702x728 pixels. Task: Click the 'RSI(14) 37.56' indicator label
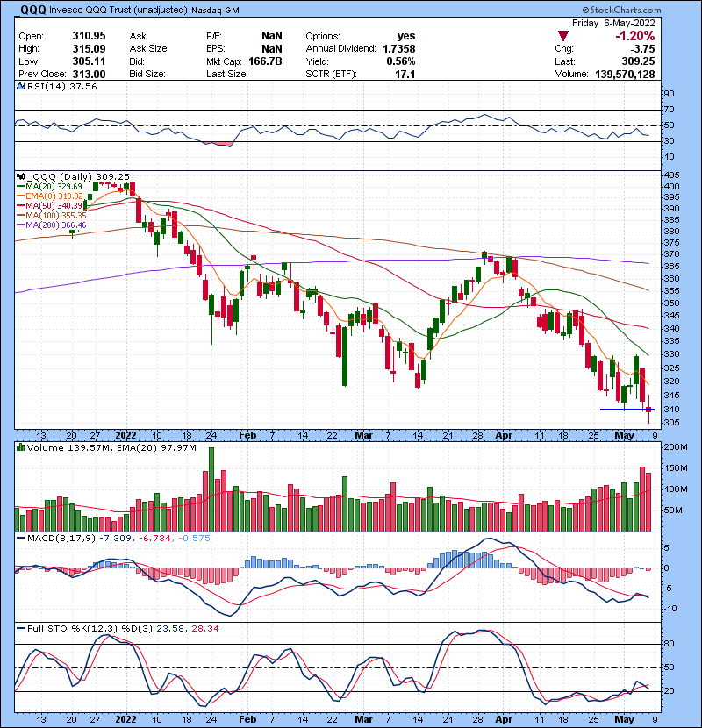[61, 86]
